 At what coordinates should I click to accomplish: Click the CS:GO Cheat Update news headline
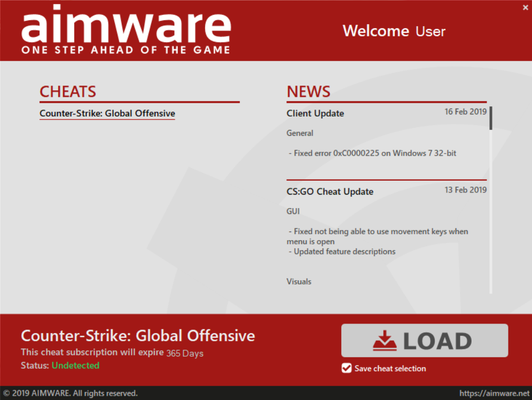pyautogui.click(x=330, y=191)
